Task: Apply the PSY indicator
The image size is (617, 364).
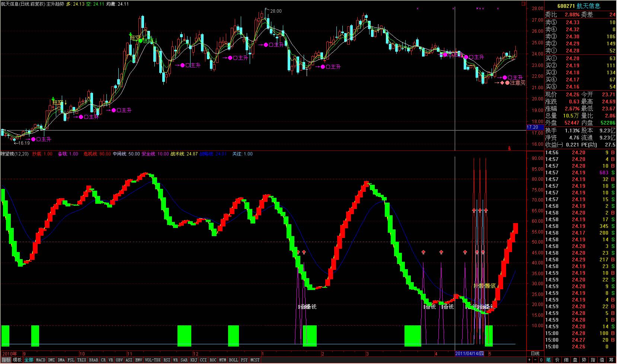Action: click(244, 360)
